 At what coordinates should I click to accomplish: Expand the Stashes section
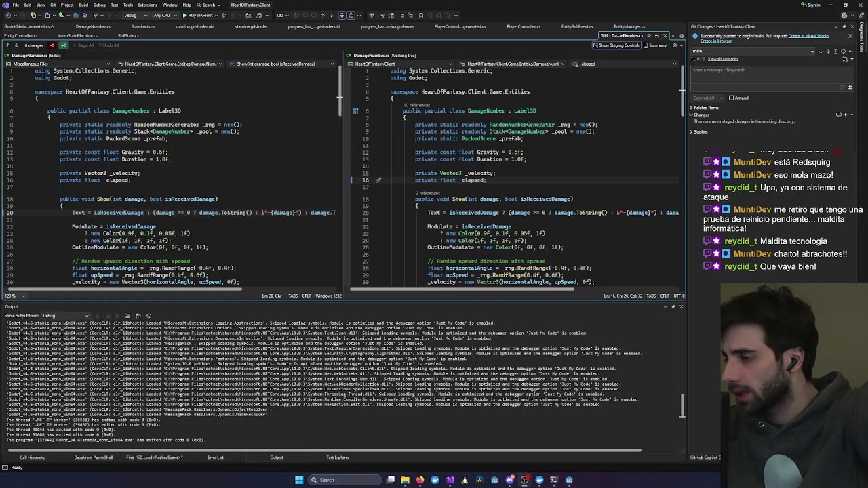[x=691, y=131]
